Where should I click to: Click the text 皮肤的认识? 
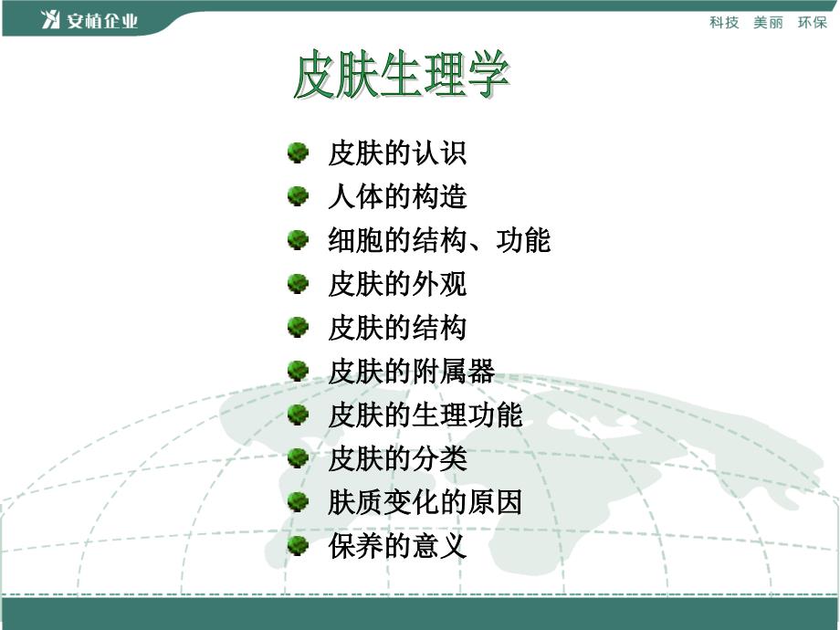(x=397, y=153)
